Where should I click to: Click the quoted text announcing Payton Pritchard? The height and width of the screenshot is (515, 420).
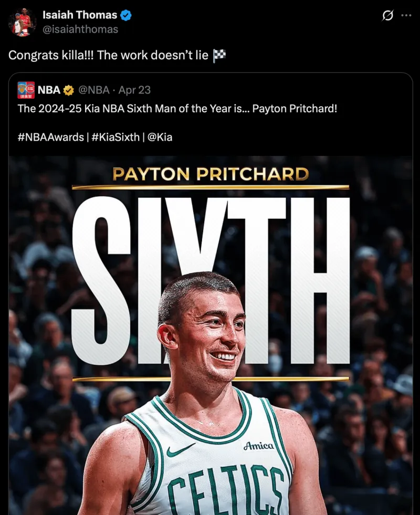tap(177, 108)
